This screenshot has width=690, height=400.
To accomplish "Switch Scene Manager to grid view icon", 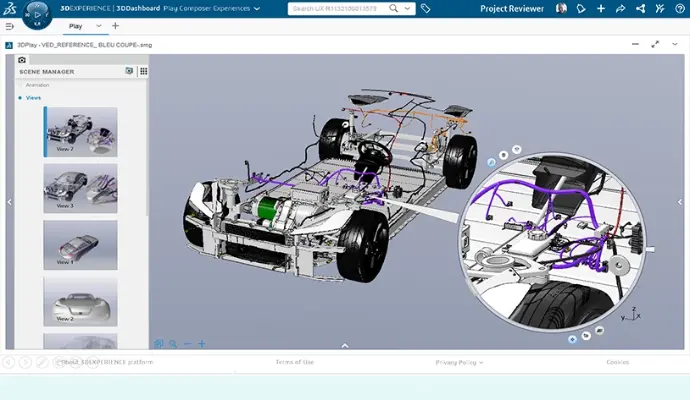I will pos(143,71).
